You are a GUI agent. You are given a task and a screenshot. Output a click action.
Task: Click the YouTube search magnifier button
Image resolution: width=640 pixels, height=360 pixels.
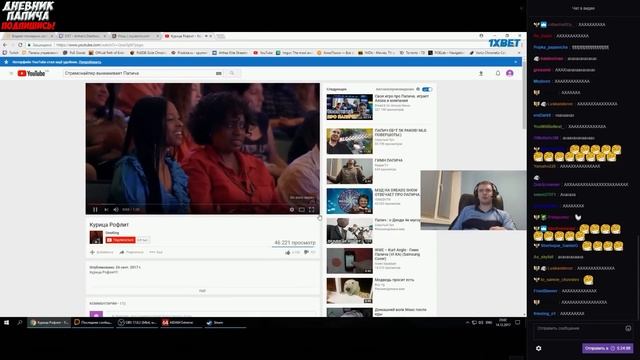[x=232, y=73]
